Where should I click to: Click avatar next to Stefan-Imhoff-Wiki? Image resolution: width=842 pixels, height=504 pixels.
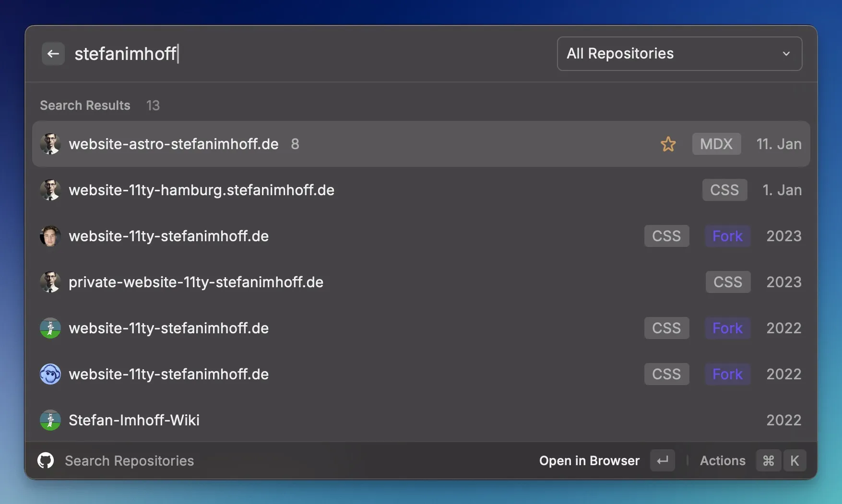(x=50, y=420)
